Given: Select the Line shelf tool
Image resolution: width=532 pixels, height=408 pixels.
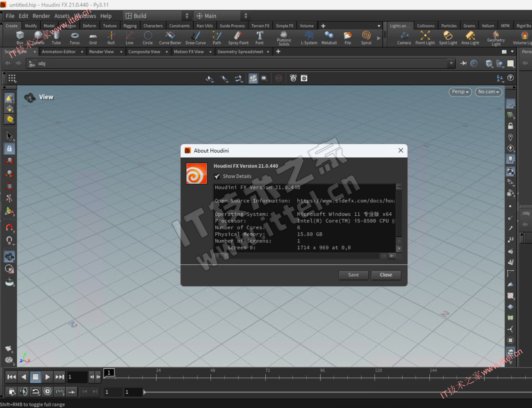Looking at the screenshot, I should click(129, 37).
